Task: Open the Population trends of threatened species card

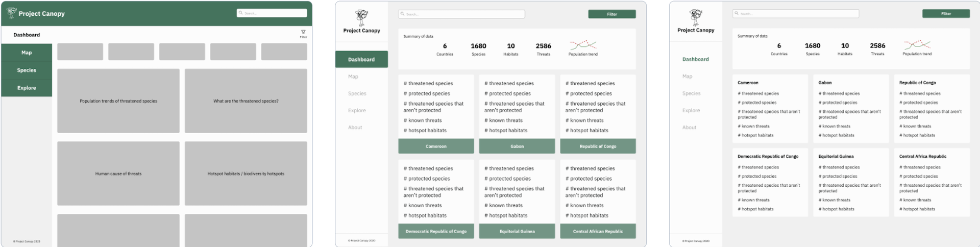Action: pyautogui.click(x=118, y=101)
